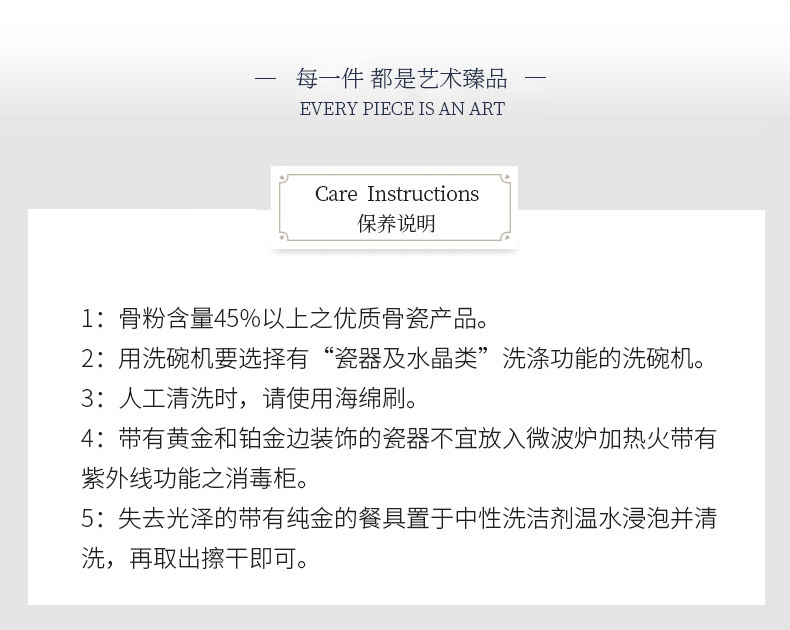The image size is (790, 630).
Task: Click the dash right of 艺术臻品 heading
Action: coord(536,78)
